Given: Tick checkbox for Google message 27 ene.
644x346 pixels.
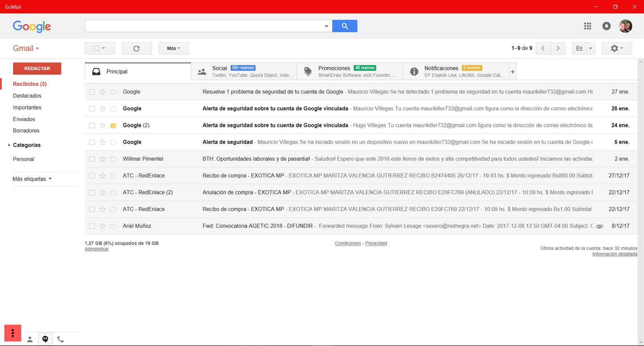Looking at the screenshot, I should coord(92,92).
